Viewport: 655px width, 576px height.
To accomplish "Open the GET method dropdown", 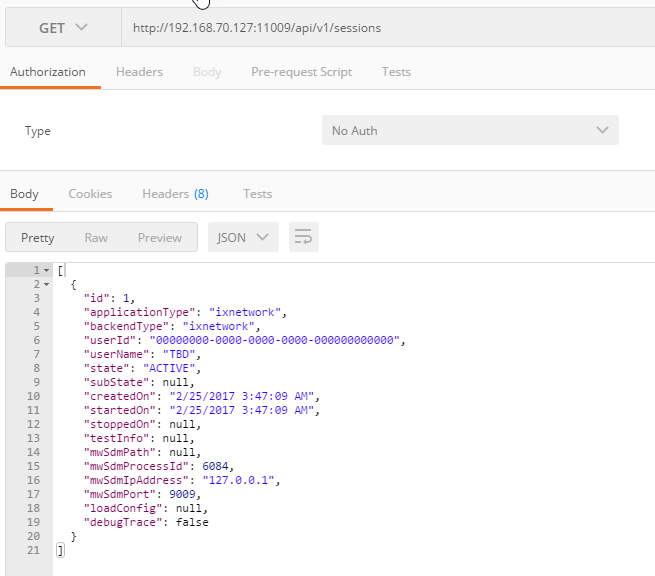I will point(63,28).
